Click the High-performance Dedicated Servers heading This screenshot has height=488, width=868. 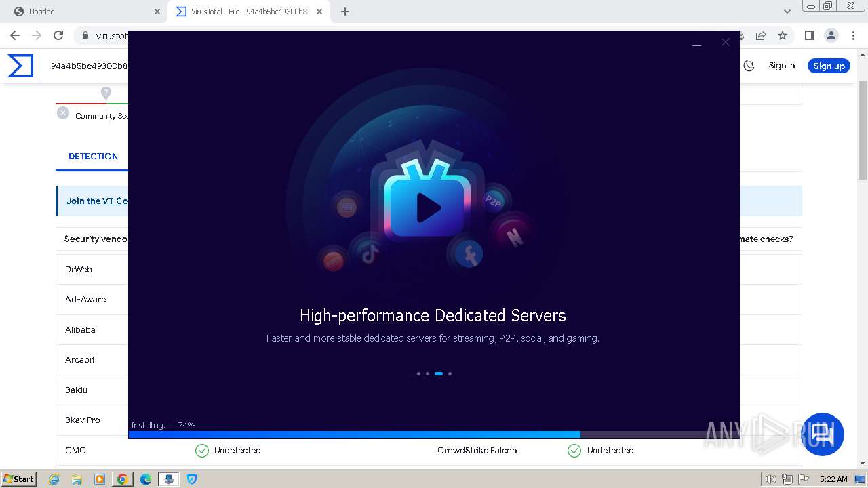(433, 315)
